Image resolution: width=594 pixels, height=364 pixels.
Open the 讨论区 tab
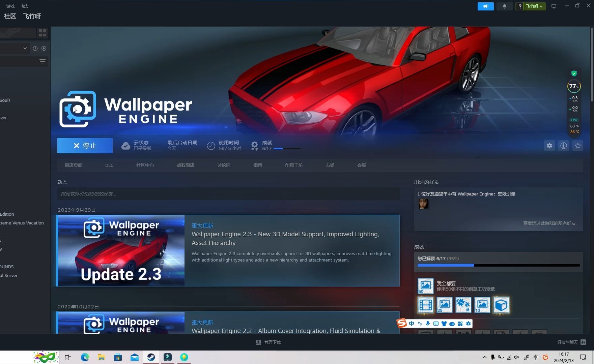pos(224,165)
